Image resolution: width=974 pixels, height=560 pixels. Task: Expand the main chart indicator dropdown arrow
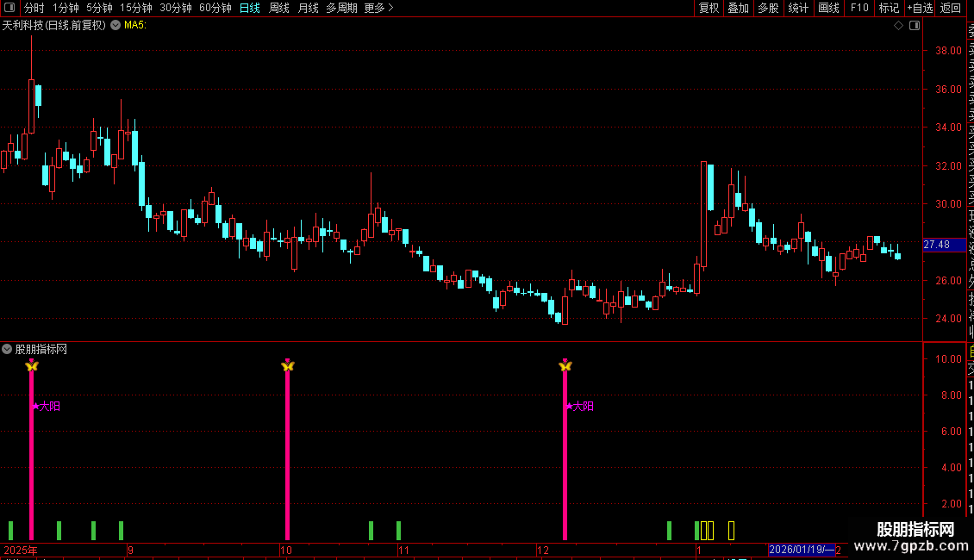click(x=116, y=25)
